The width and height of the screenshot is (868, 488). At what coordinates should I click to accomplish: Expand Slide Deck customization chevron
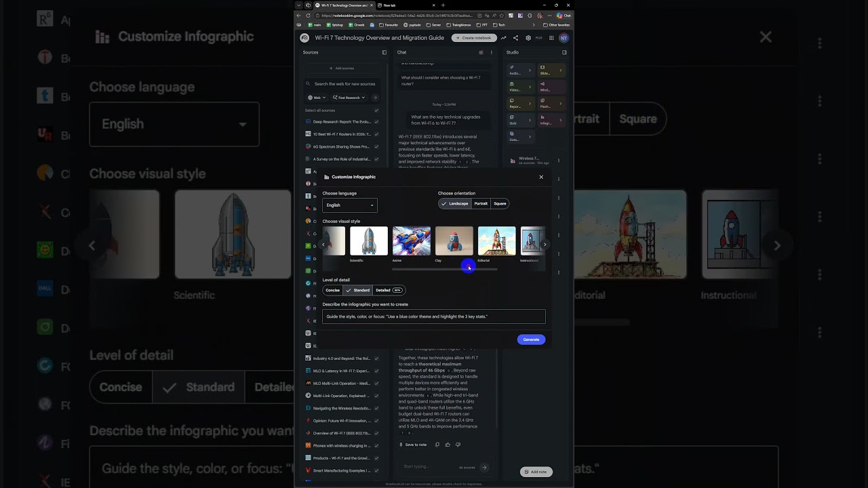coord(561,70)
